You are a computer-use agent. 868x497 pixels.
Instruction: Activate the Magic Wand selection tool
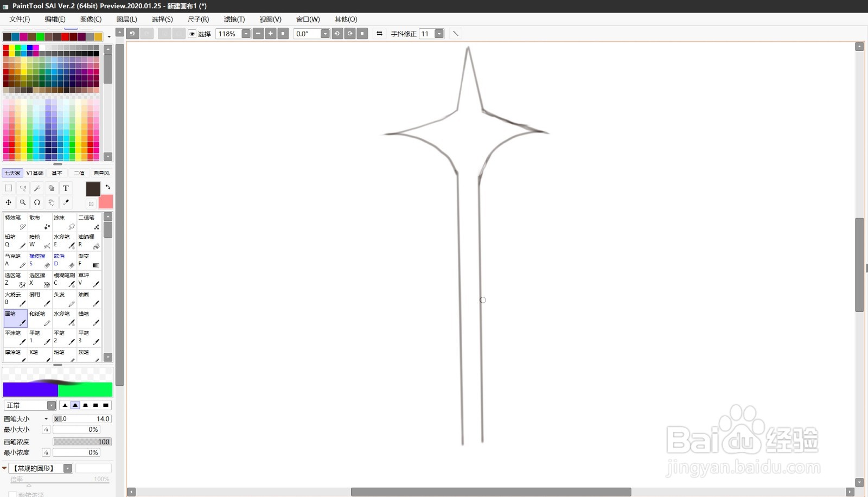point(37,188)
